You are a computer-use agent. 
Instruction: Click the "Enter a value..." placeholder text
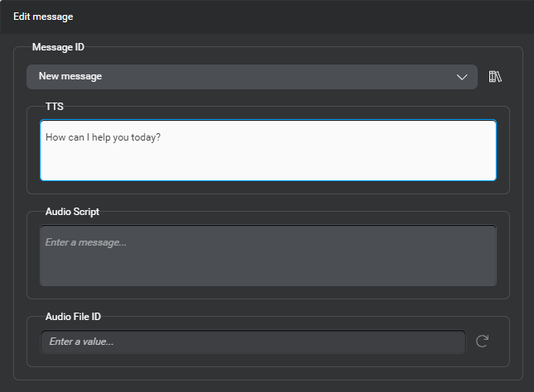coord(81,341)
